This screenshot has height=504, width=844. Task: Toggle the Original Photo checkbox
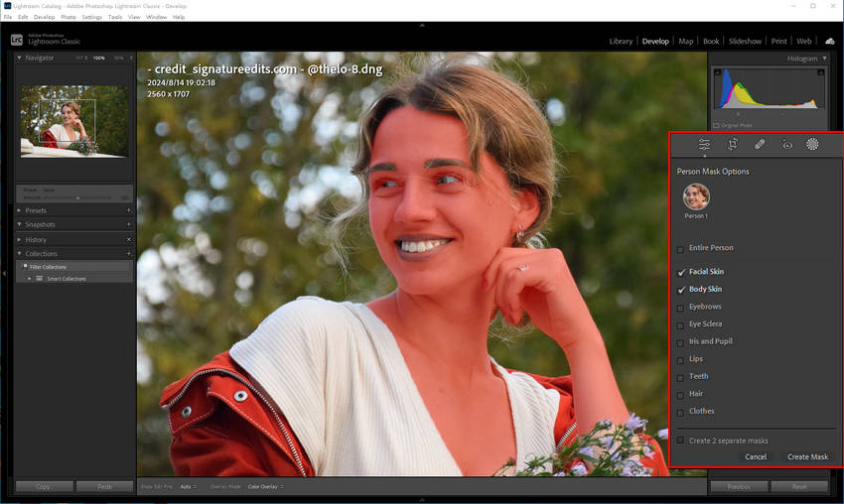coord(717,125)
